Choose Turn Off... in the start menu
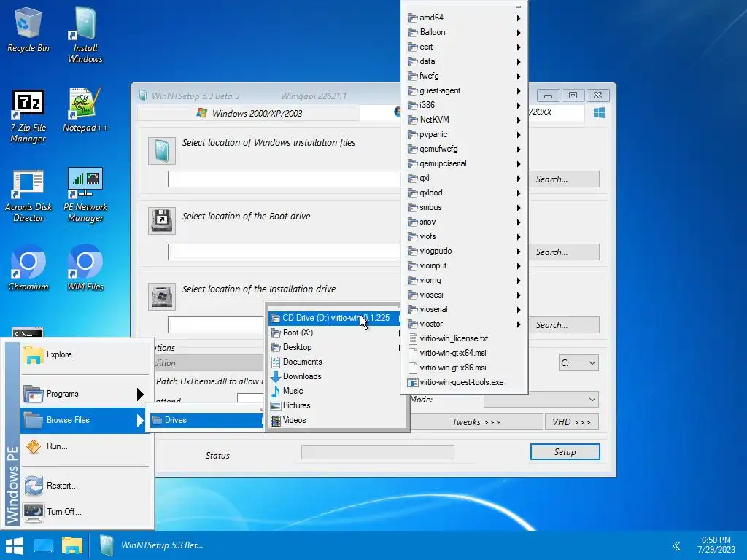The height and width of the screenshot is (560, 747). point(85,512)
